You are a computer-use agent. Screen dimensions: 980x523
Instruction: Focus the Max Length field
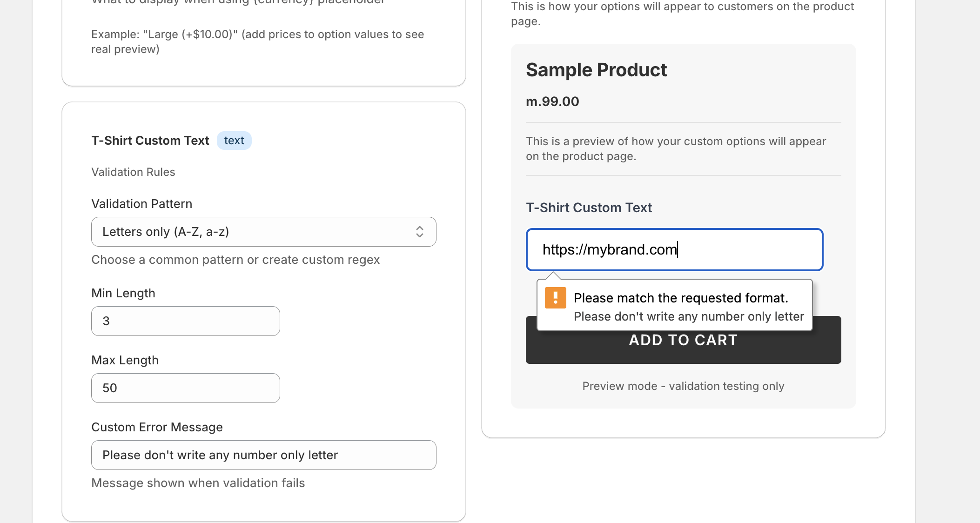pos(185,388)
